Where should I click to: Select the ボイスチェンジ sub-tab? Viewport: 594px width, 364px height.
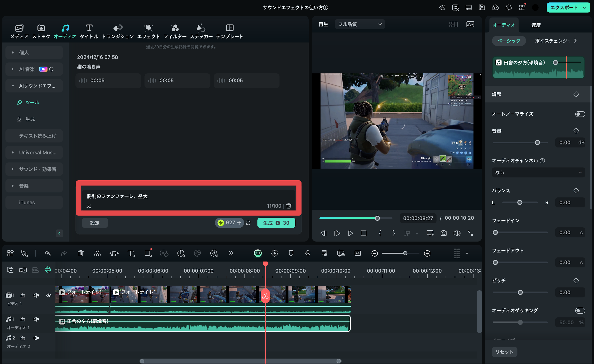tap(552, 41)
